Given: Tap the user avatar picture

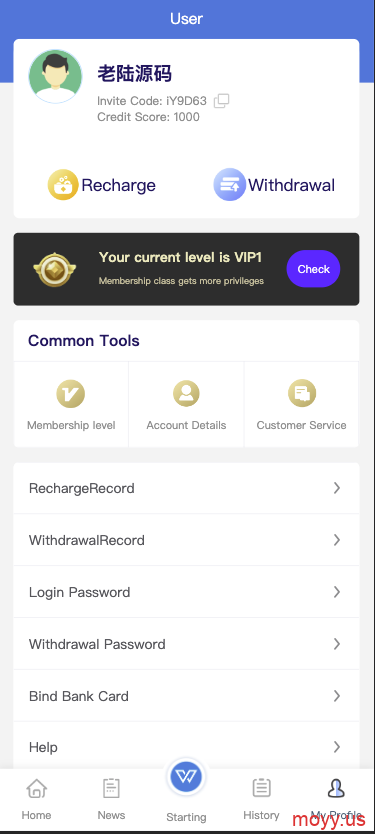Looking at the screenshot, I should (55, 76).
